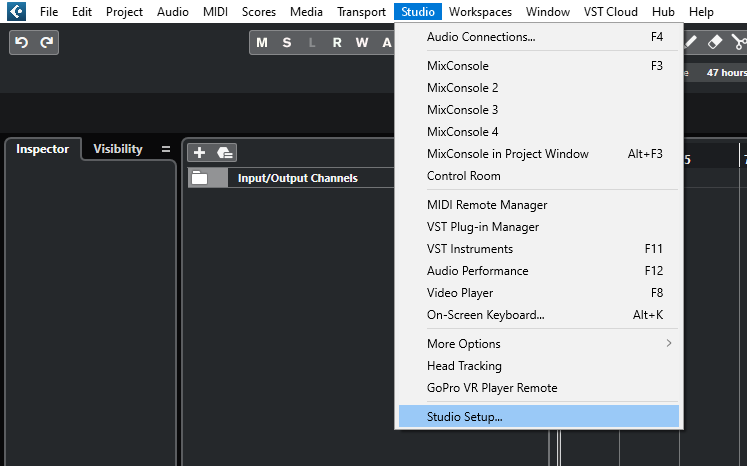The image size is (747, 466).
Task: Toggle the W write automation button
Action: [x=362, y=43]
